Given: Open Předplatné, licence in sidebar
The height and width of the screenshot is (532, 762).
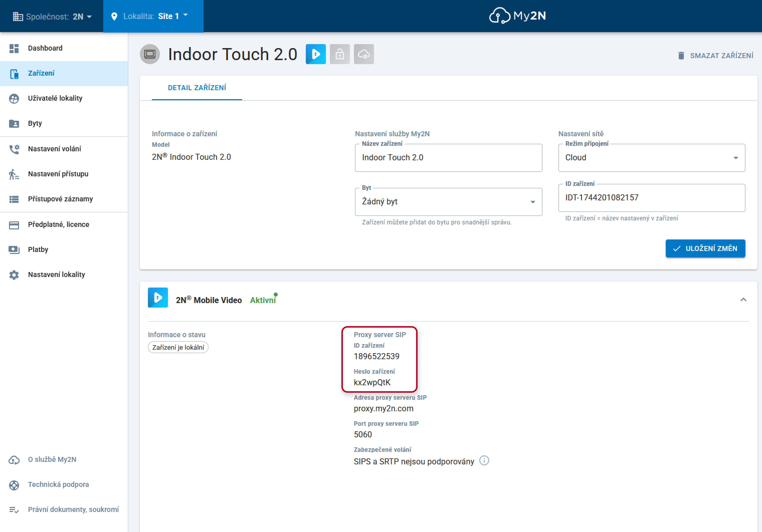Looking at the screenshot, I should click(x=64, y=225).
